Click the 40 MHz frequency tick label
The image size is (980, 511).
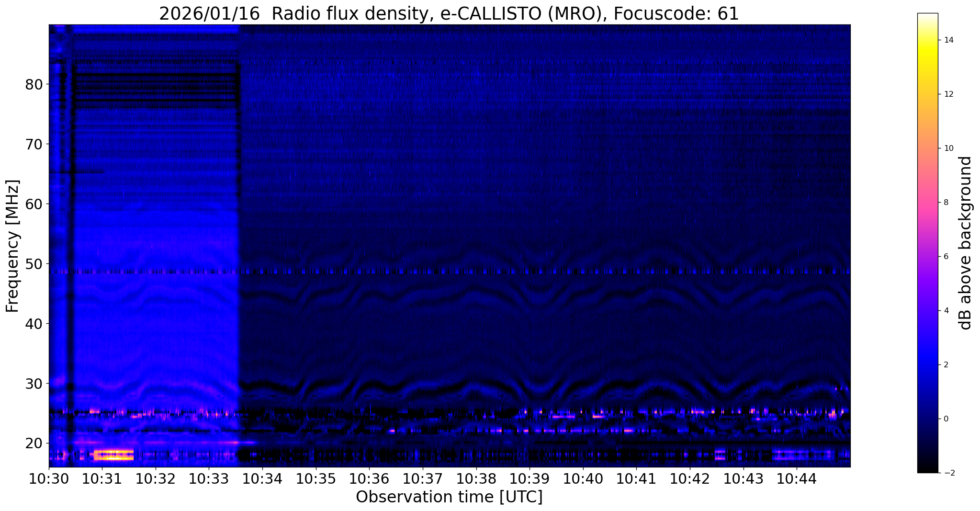[x=34, y=324]
